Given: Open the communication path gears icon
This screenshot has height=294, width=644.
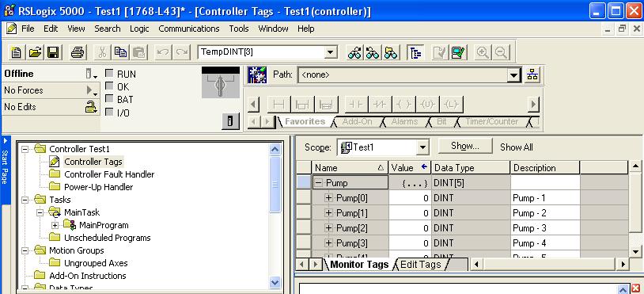Looking at the screenshot, I should (257, 74).
